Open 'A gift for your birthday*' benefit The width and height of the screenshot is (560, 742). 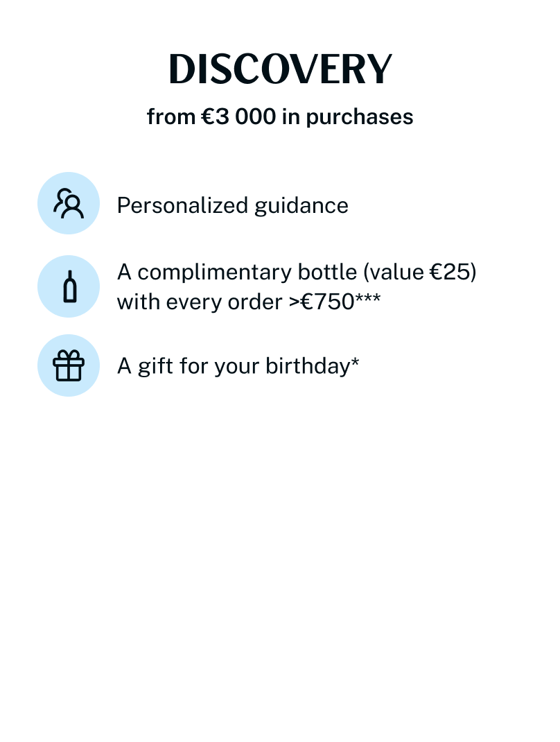[x=238, y=365]
